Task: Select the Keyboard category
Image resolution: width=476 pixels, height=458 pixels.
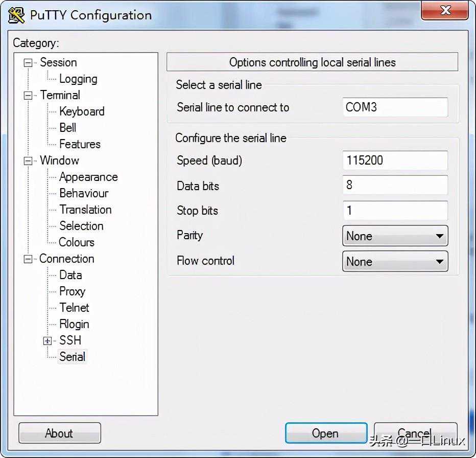Action: coord(81,111)
